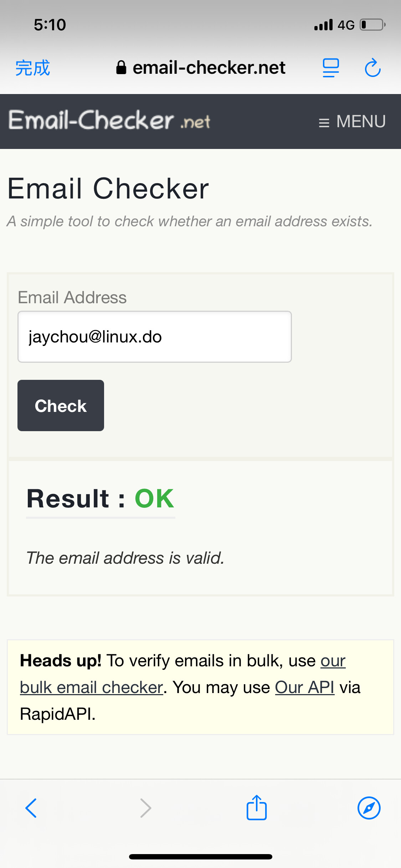Tap the 完成 done button
The width and height of the screenshot is (401, 868).
32,68
